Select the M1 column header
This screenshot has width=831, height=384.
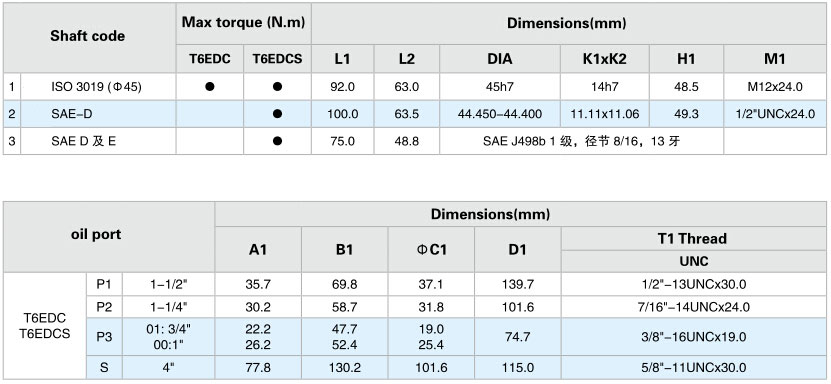(x=774, y=59)
